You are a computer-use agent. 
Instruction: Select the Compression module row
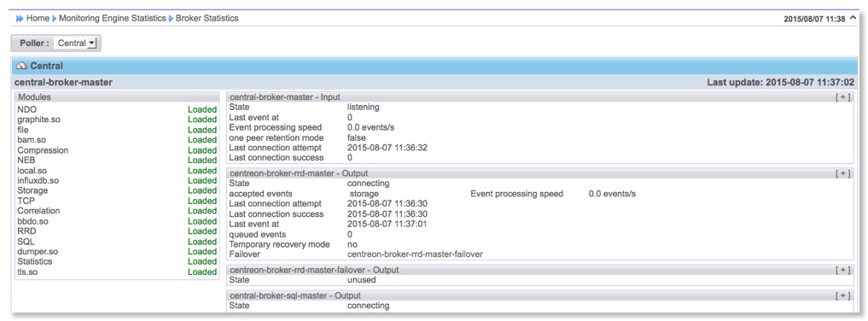[x=117, y=150]
